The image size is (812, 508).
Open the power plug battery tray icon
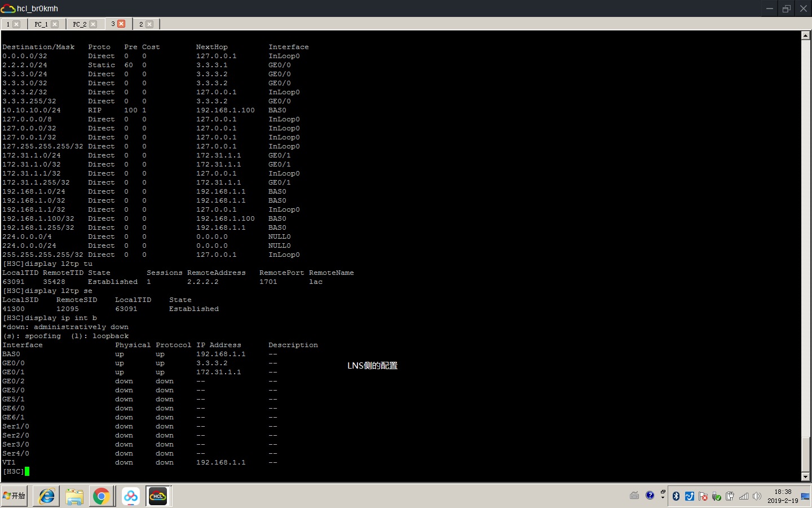coord(730,496)
